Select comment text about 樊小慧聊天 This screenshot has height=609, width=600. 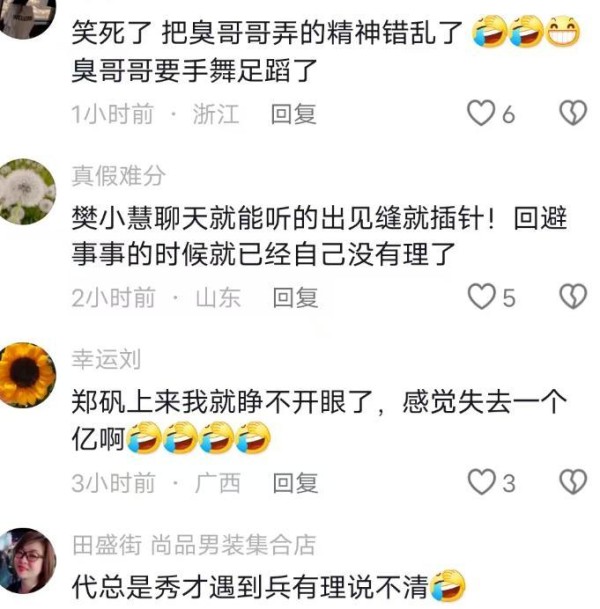[x=319, y=237]
